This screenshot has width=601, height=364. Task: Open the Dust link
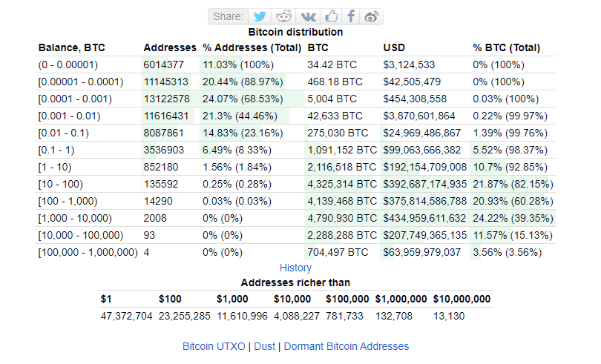(264, 346)
